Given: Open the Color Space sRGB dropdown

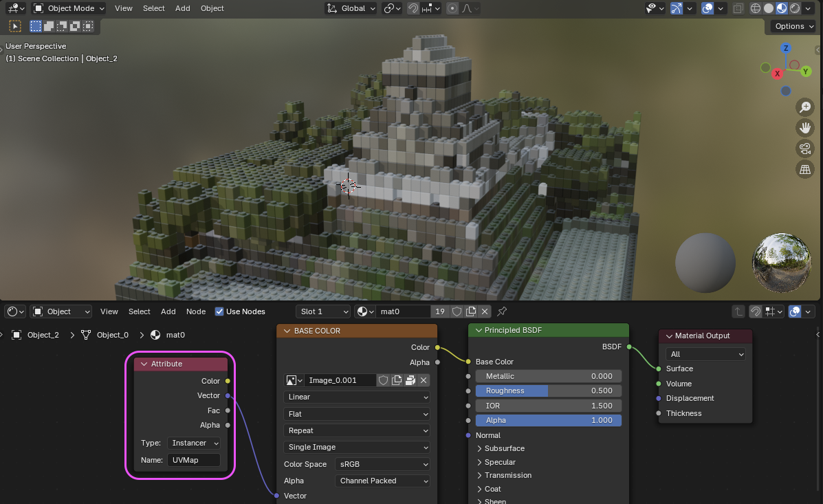Looking at the screenshot, I should 383,464.
